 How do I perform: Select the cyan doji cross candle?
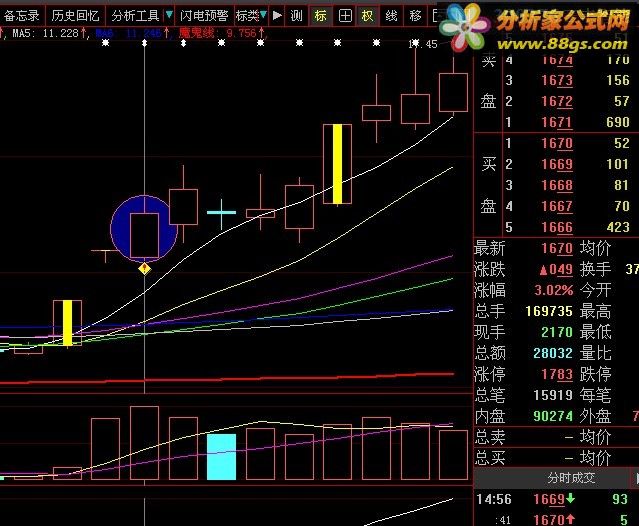click(x=221, y=212)
